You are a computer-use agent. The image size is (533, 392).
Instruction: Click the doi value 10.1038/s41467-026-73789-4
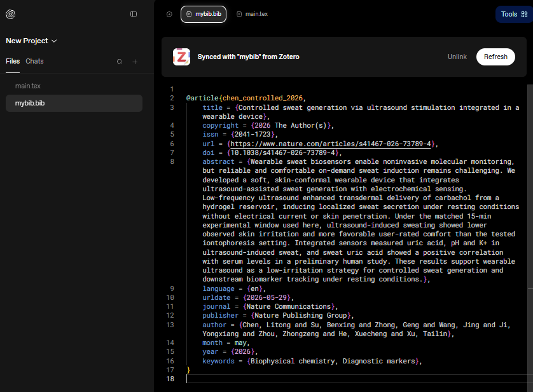(282, 153)
